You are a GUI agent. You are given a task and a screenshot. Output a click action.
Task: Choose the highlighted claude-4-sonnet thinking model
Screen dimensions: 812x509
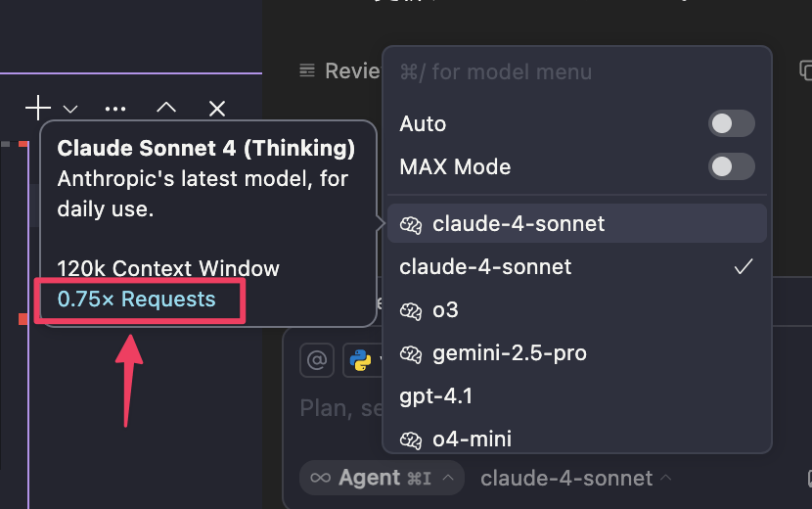tap(577, 223)
